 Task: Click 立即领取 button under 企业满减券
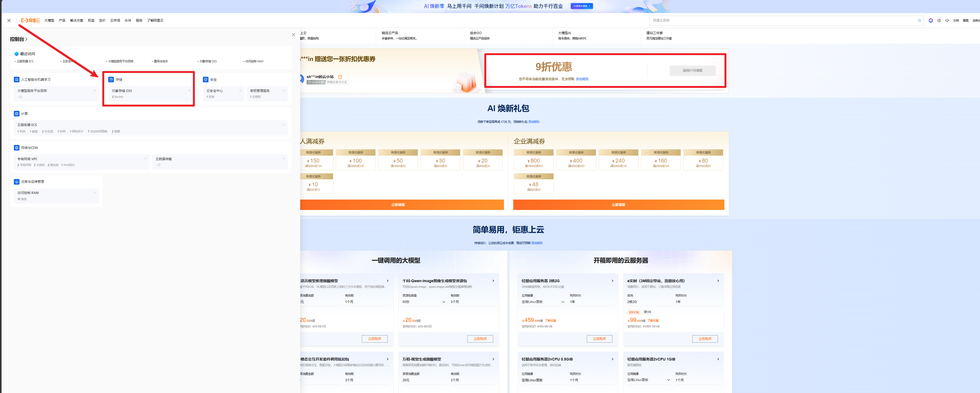[618, 205]
